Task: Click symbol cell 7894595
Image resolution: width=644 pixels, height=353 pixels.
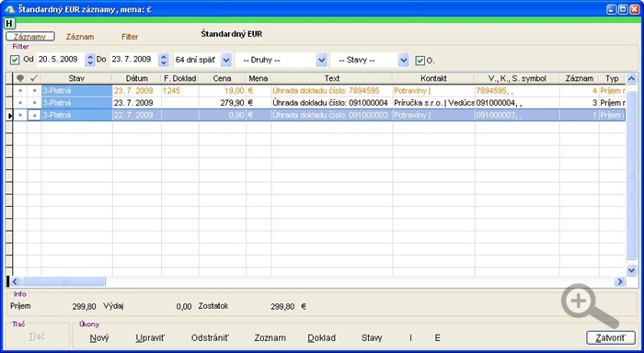Action: (517, 91)
